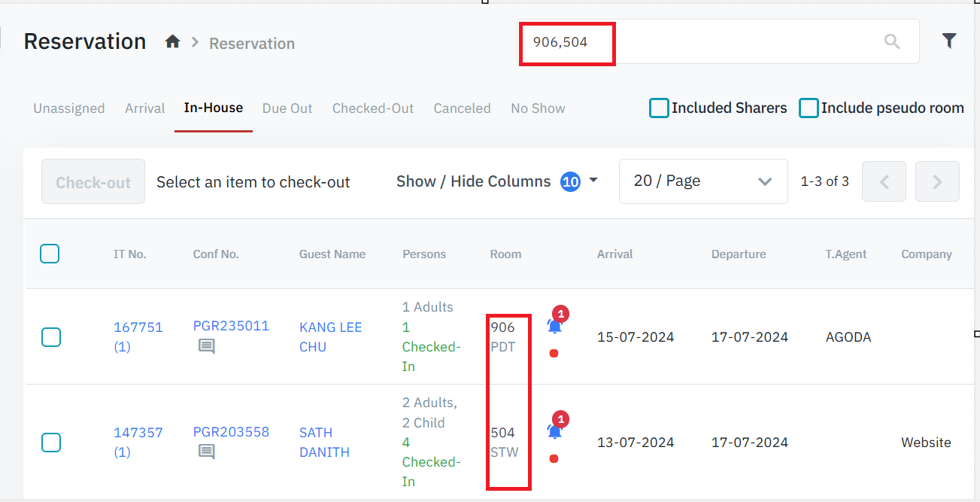This screenshot has height=502, width=980.
Task: Open the filter funnel icon
Action: pos(949,41)
